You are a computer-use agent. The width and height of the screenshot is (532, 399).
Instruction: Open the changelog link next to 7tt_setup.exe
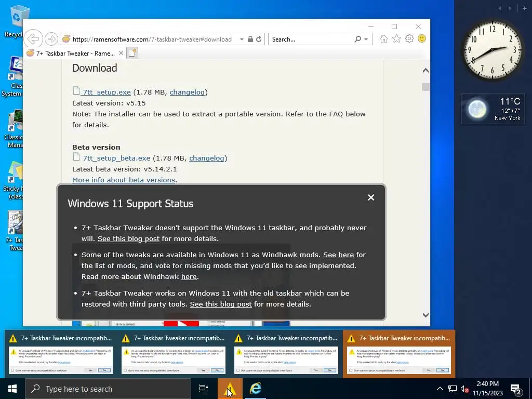coord(187,92)
